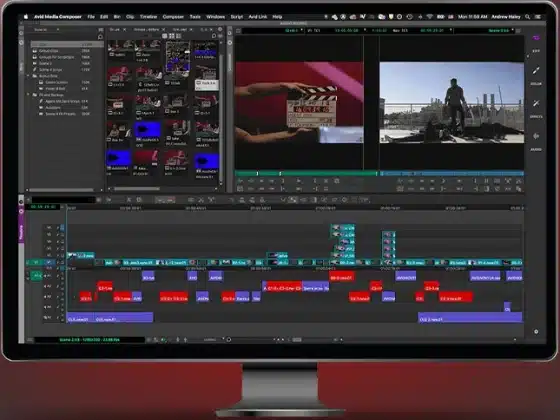
Task: Open the Composer window fast menu
Action: tap(519, 31)
